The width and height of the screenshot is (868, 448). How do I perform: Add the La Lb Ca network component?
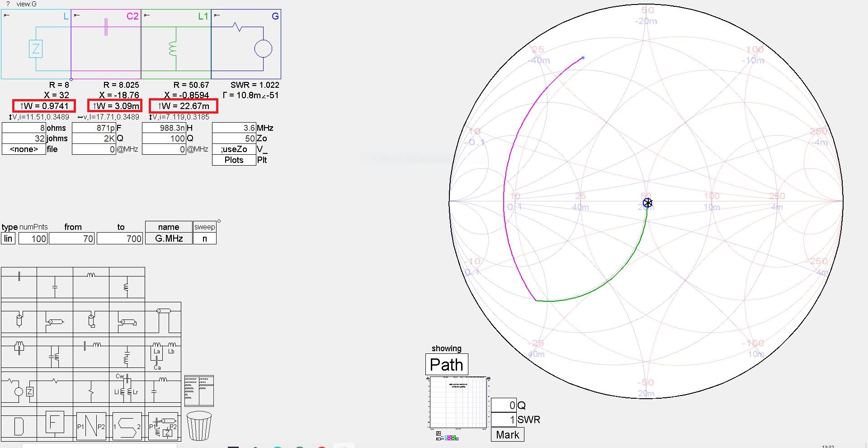point(163,354)
